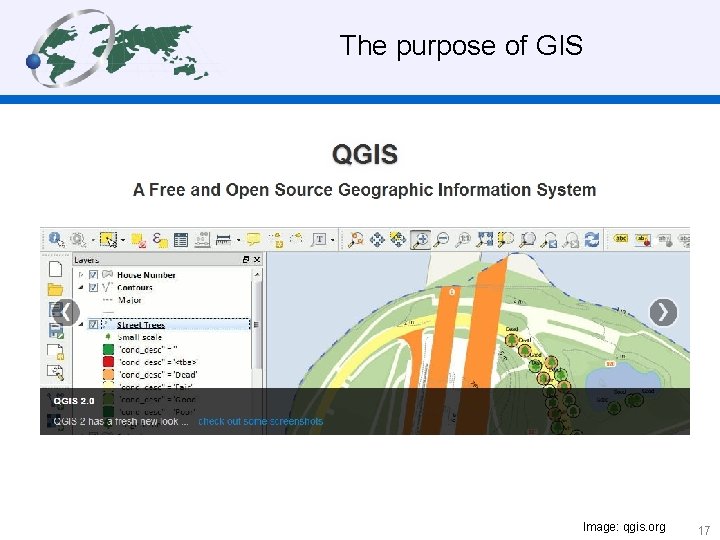Expand the House Number layer tree
This screenshot has width=720, height=540.
pyautogui.click(x=81, y=275)
